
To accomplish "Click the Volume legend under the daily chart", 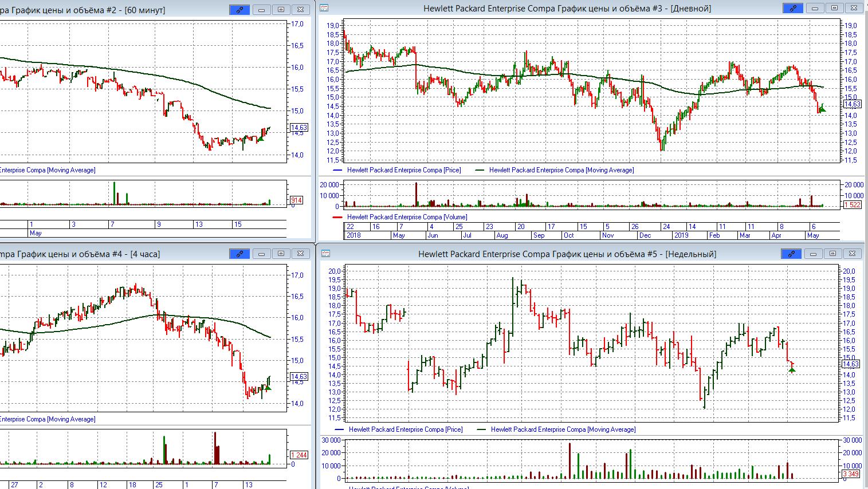I will pyautogui.click(x=407, y=217).
